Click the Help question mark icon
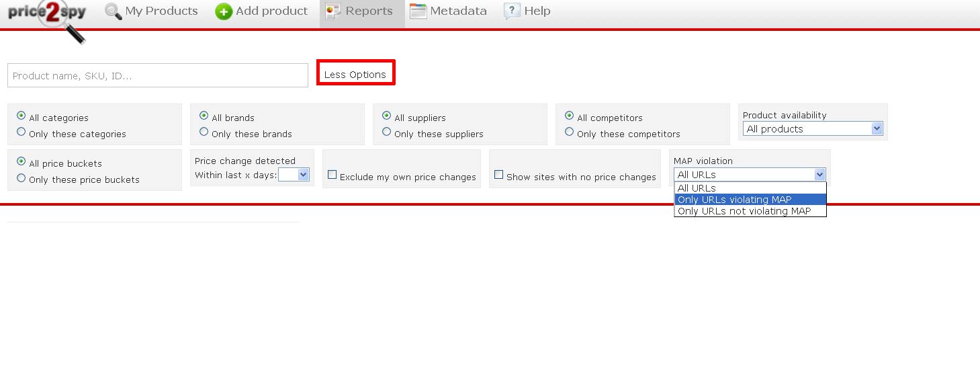Image resolution: width=980 pixels, height=365 pixels. point(512,11)
